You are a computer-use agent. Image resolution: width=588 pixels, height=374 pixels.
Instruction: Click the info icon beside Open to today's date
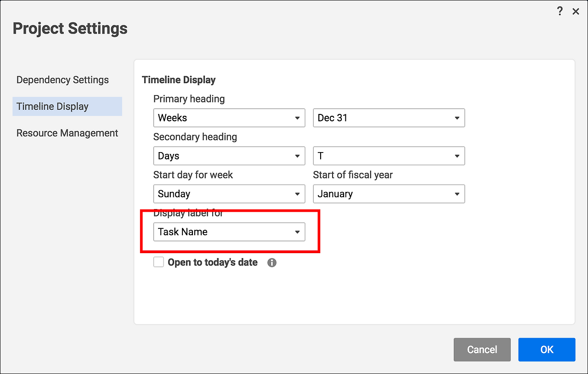click(272, 263)
